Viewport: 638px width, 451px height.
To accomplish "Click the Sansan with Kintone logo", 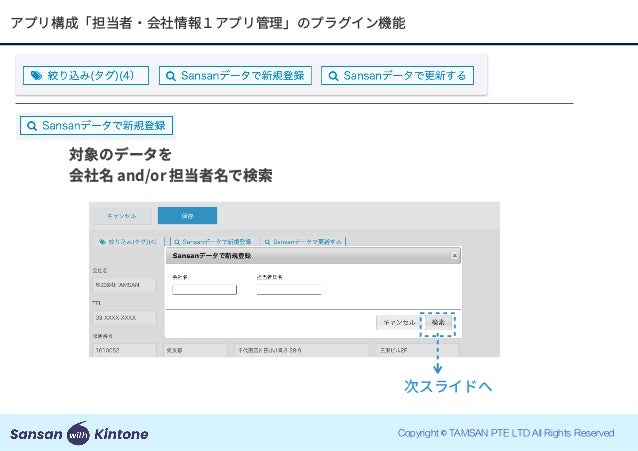I will tap(79, 433).
